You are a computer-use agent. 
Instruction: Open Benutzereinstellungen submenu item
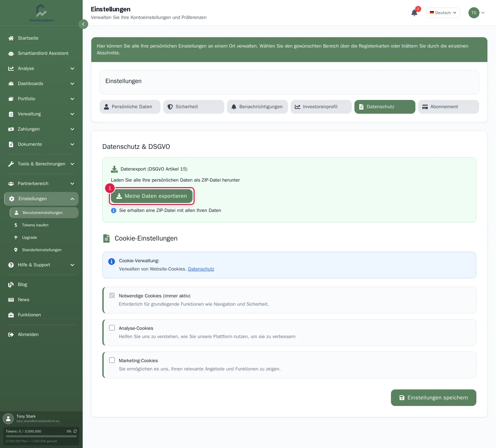click(44, 213)
